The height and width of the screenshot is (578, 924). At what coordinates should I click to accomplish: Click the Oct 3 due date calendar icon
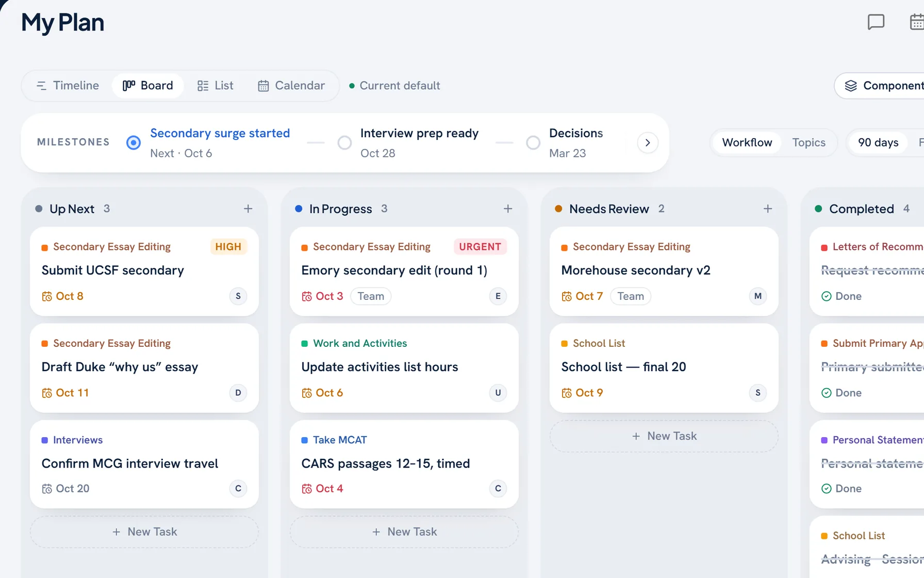(x=307, y=296)
